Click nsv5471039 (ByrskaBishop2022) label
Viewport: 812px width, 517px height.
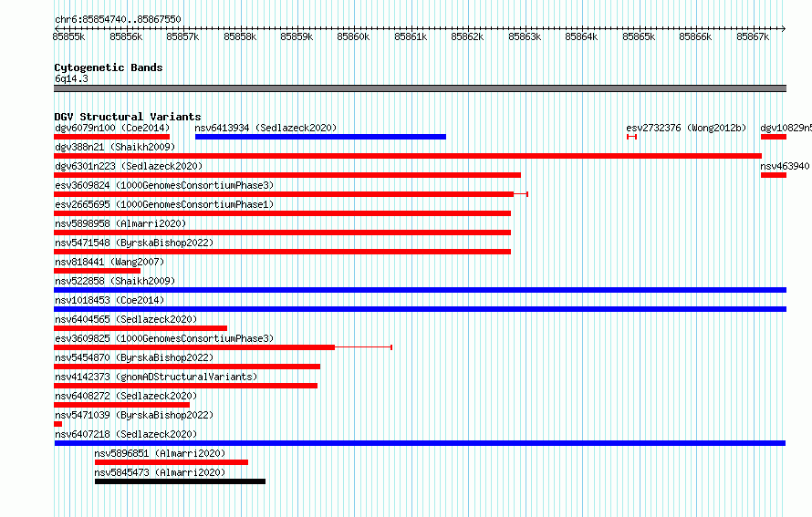[134, 415]
